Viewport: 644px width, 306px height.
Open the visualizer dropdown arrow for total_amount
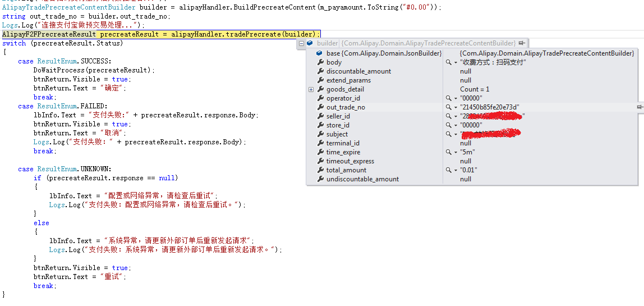[456, 170]
